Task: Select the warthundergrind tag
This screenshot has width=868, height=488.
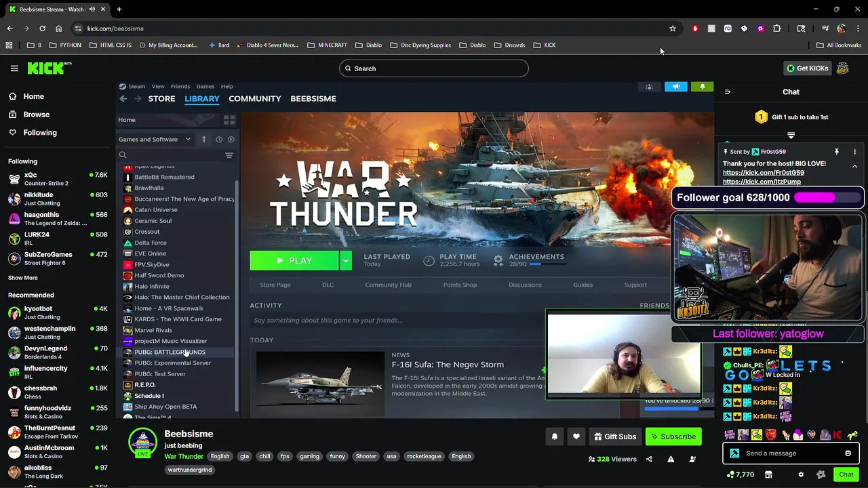Action: coord(190,470)
